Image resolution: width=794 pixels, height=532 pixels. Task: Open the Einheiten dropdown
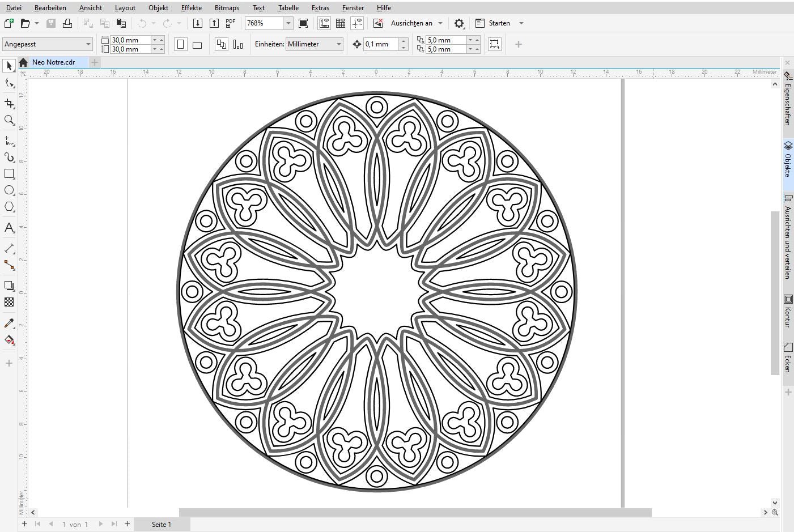[x=338, y=44]
